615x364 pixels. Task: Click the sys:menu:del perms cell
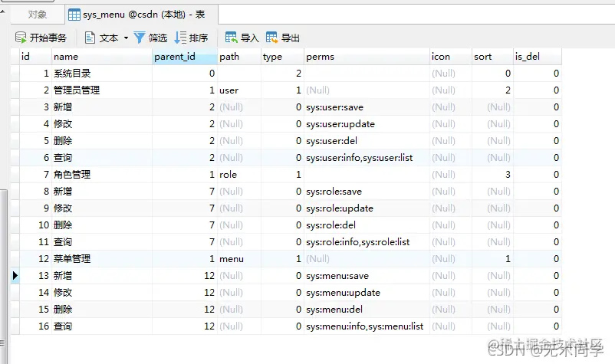(367, 309)
